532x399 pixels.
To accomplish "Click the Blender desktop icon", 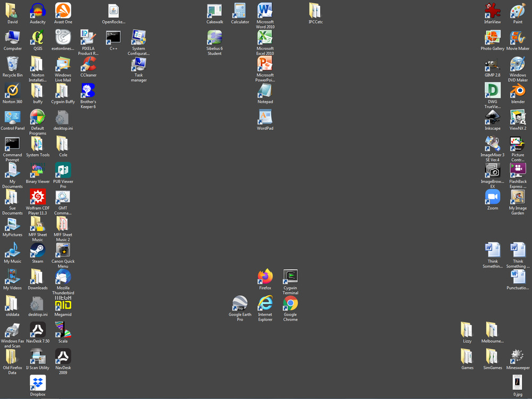I will (518, 90).
